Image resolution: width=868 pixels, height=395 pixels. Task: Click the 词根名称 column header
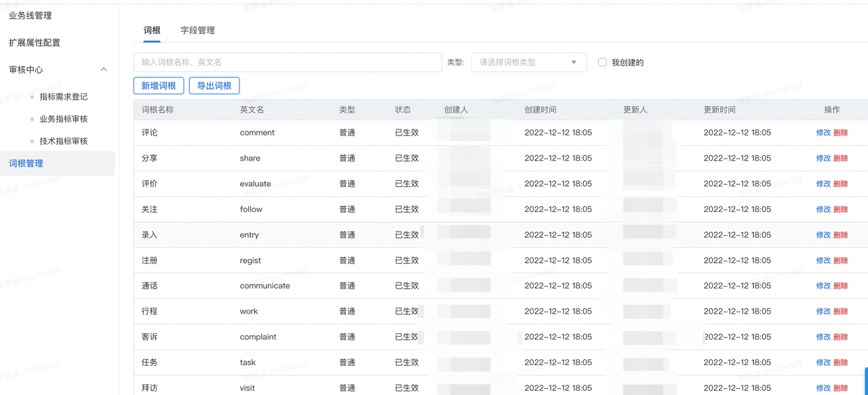click(x=157, y=110)
